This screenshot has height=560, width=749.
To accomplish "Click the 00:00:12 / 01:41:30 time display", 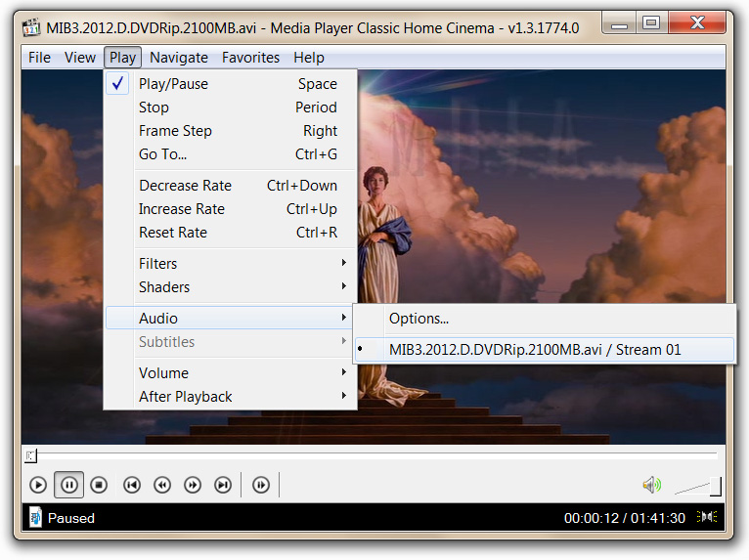I will point(624,518).
